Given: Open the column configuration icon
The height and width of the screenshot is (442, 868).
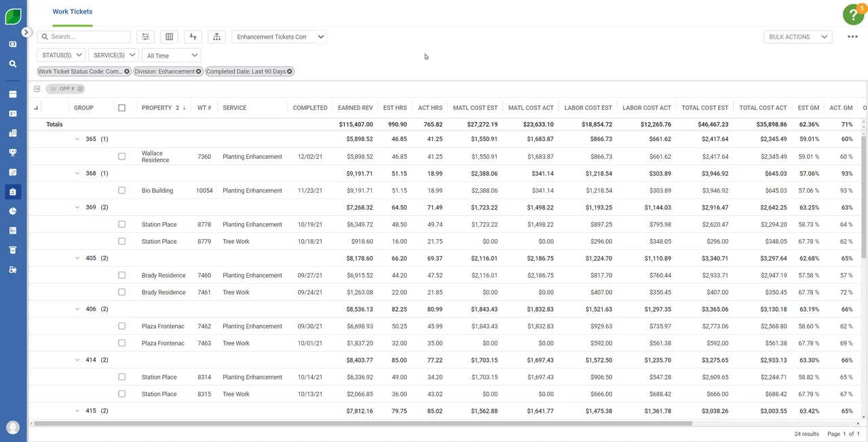Looking at the screenshot, I should [169, 36].
